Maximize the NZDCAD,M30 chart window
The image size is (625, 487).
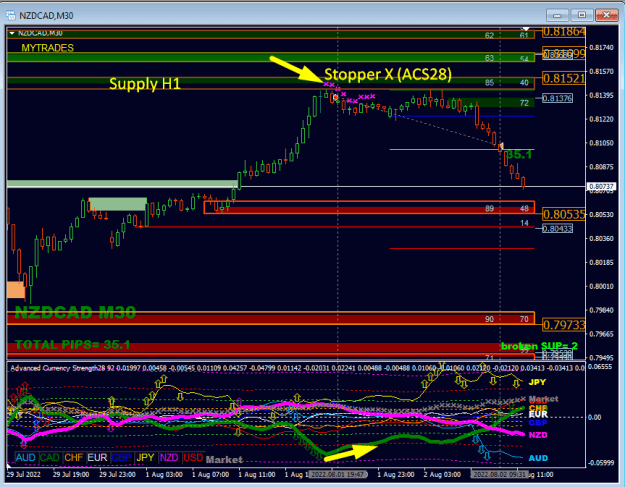[582, 16]
